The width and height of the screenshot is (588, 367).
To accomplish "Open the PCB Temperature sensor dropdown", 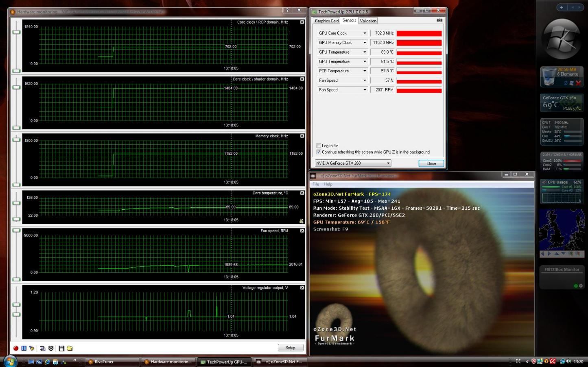I will (x=365, y=71).
